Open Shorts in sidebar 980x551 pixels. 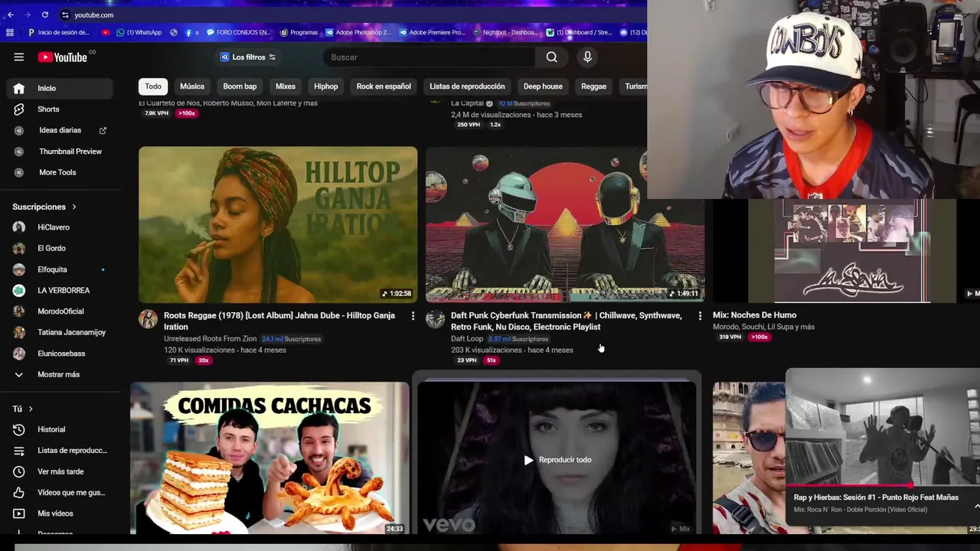[60, 109]
